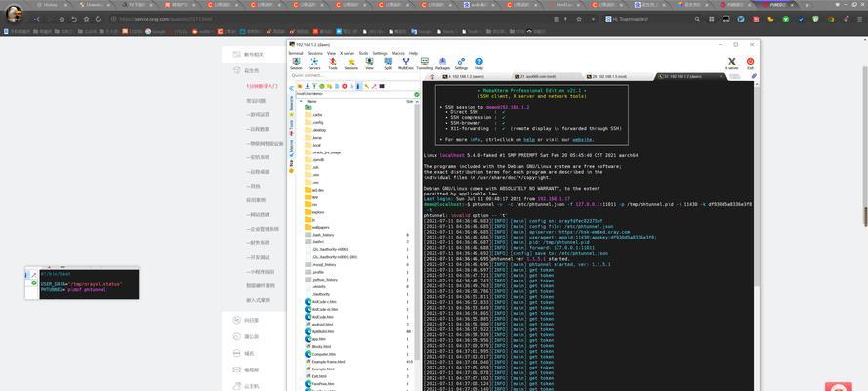Click the website link in the terminal banner

pyautogui.click(x=582, y=140)
